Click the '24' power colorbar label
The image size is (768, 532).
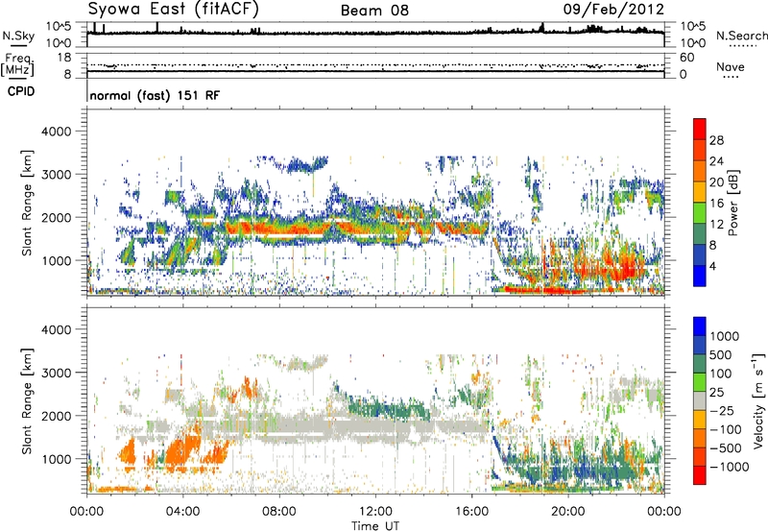coord(716,161)
